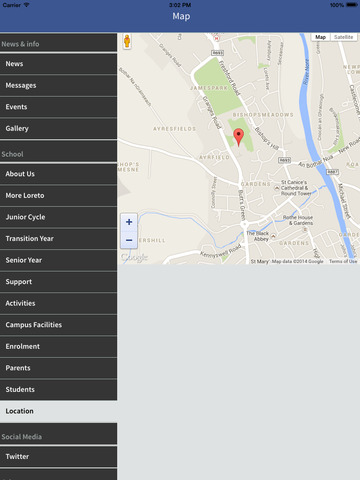Open the Messages section
This screenshot has height=480, width=360.
[x=58, y=85]
